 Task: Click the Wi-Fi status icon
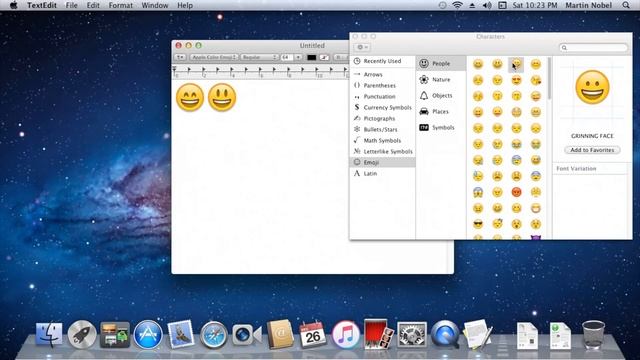[x=458, y=5]
